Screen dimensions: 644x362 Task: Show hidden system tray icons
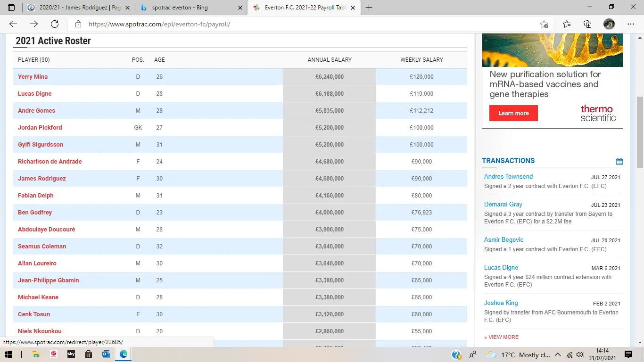(558, 354)
